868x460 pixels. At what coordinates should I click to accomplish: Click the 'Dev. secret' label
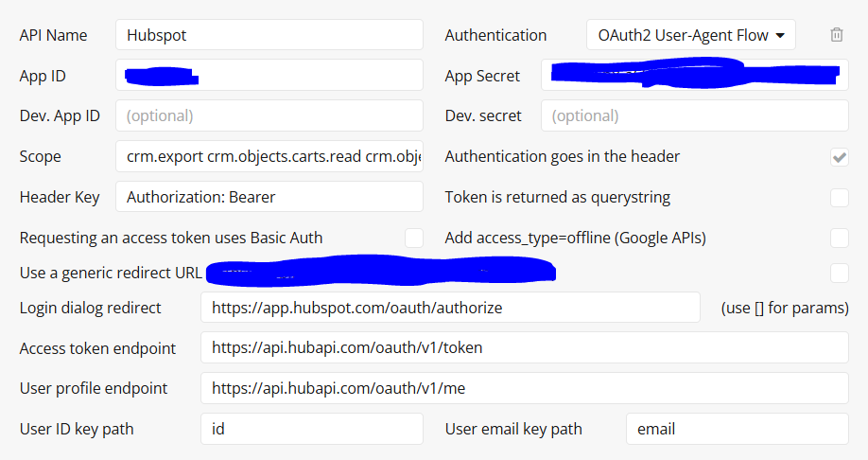coord(483,115)
